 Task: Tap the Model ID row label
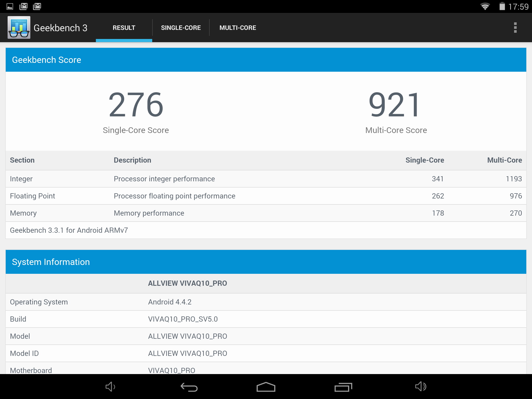pos(24,354)
